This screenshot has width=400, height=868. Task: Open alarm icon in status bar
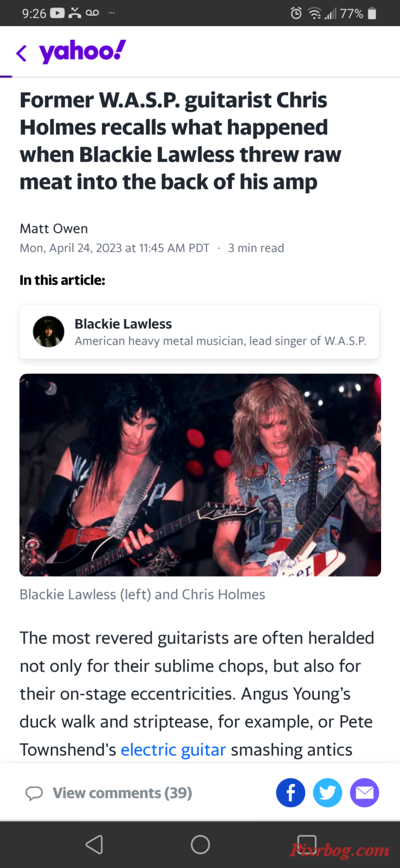pyautogui.click(x=296, y=13)
